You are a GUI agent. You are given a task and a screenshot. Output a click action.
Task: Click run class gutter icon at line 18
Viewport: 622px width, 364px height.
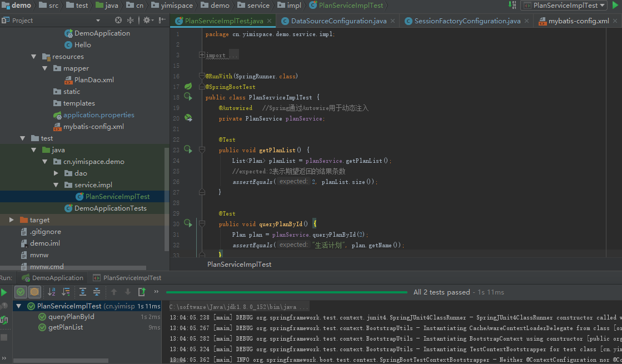[188, 97]
